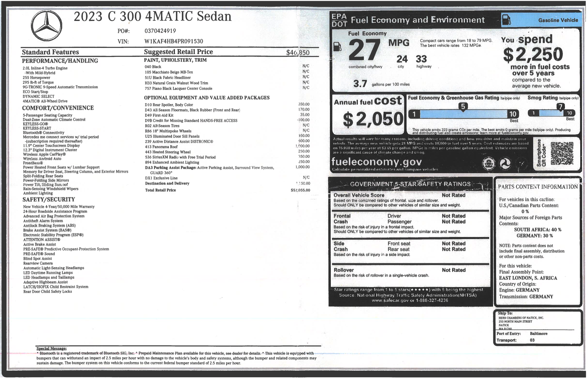Click the 4MATIC All-Wheel Drive feature
588x379 pixels.
coord(45,101)
